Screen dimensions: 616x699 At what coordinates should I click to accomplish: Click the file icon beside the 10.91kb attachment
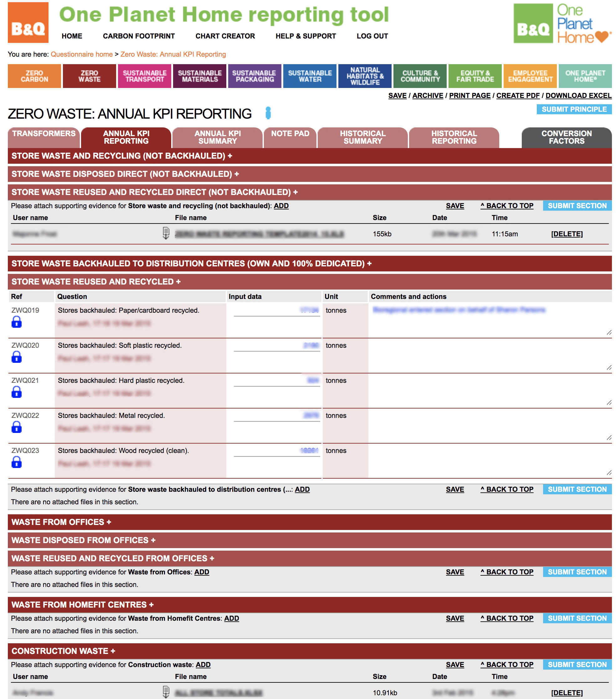[166, 692]
